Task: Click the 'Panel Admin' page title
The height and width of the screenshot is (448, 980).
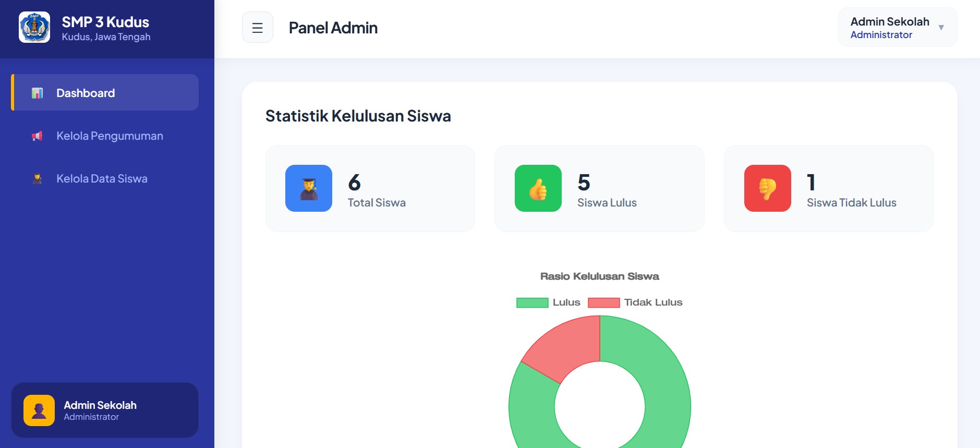Action: pos(333,28)
